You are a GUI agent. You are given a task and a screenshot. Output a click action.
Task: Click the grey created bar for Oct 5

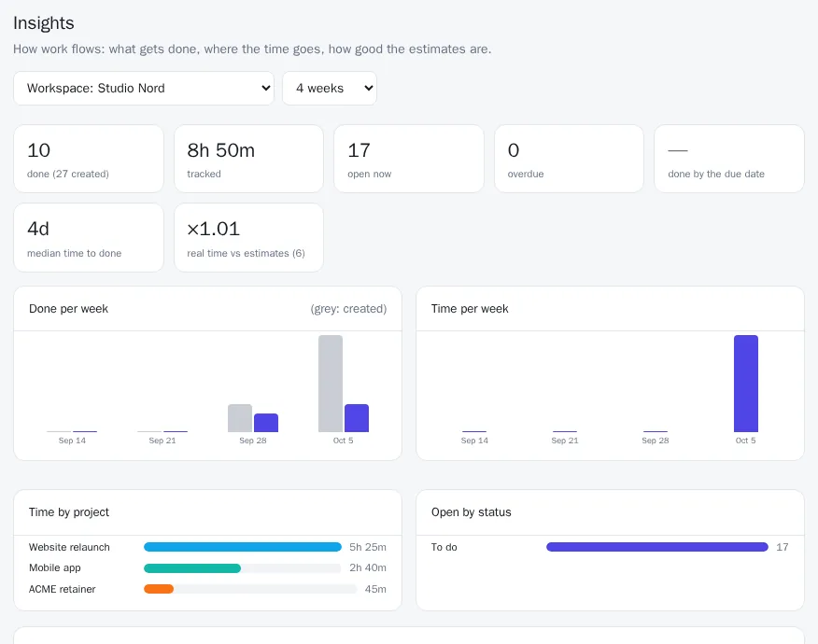coord(331,384)
